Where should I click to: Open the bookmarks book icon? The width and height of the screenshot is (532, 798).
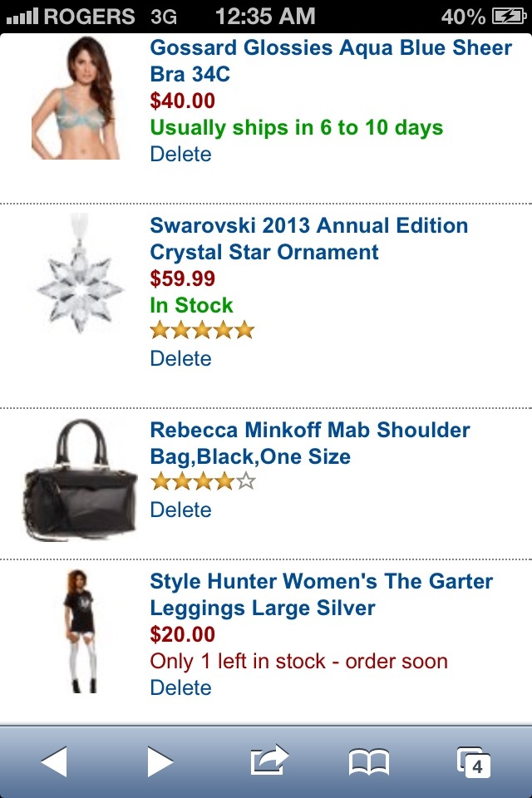pos(369,762)
